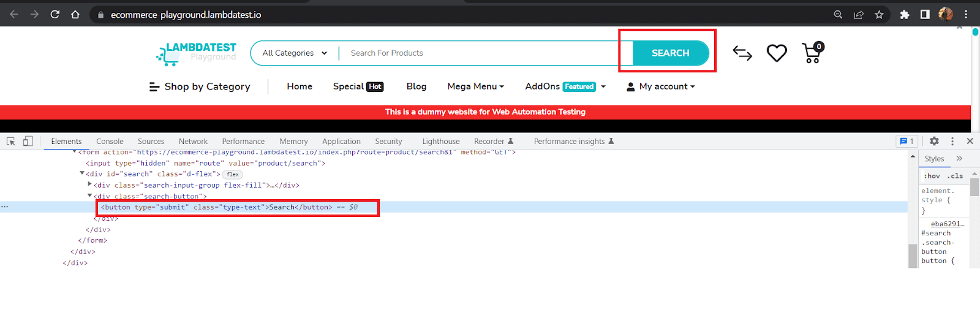Collapse the div id="search" node
Image resolution: width=980 pixels, height=331 pixels.
point(82,173)
